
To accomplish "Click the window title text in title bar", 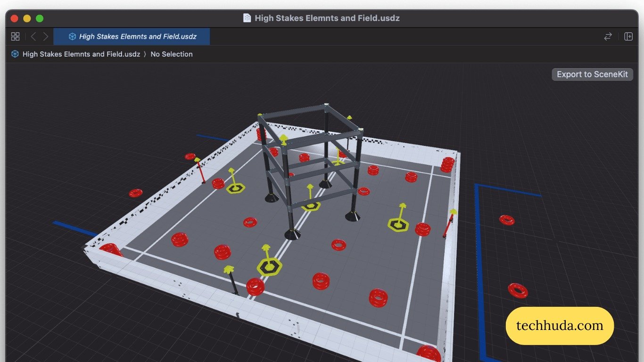I will pyautogui.click(x=327, y=18).
